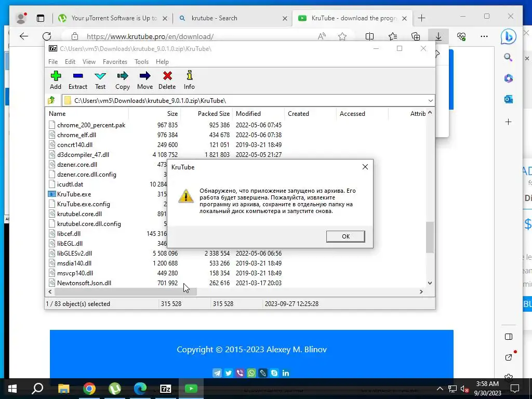
Task: Expand the 7-Zip address path dropdown
Action: tap(430, 100)
